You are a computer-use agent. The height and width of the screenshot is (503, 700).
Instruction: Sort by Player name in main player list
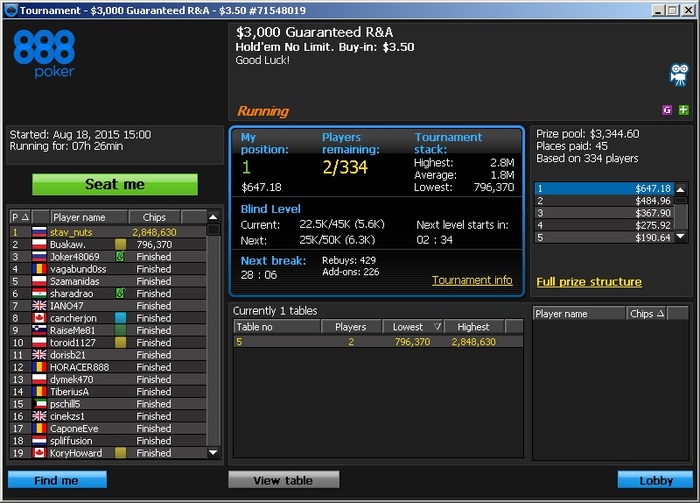[89, 217]
